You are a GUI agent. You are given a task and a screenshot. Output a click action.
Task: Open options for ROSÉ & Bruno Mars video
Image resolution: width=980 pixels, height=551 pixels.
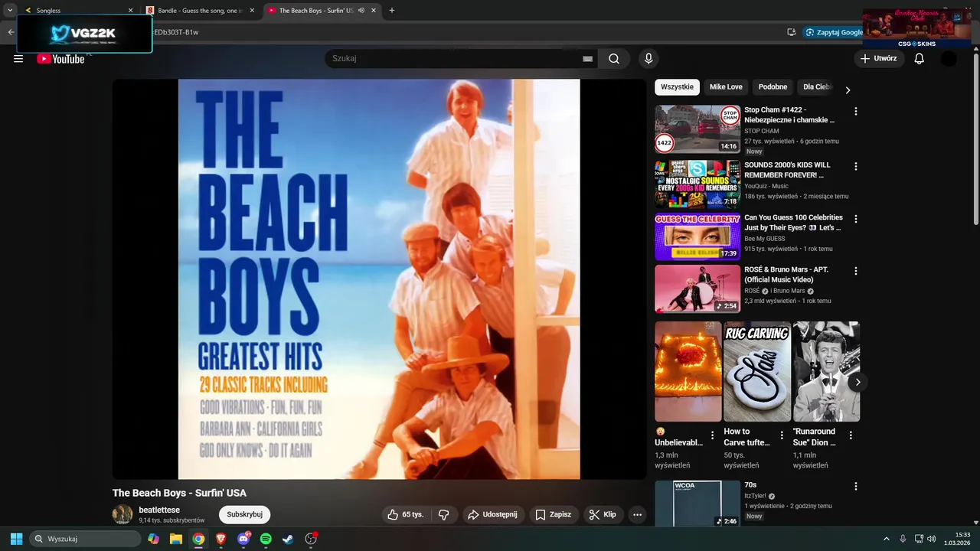click(x=855, y=271)
